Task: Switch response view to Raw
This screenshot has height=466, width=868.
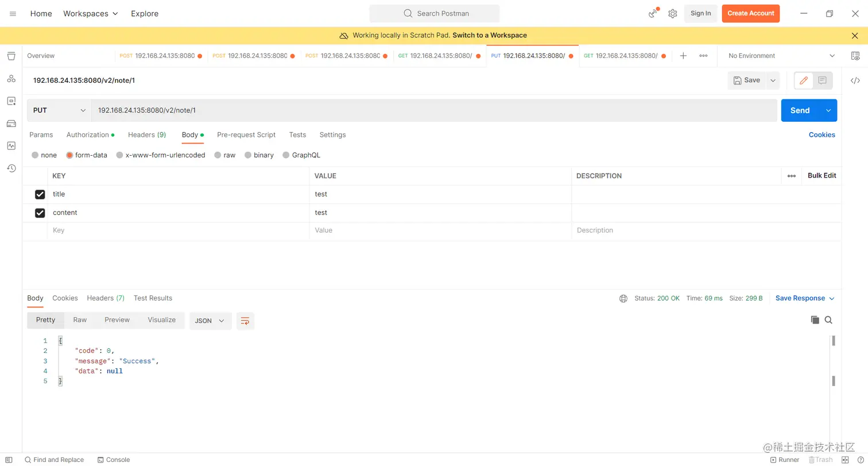Action: (80, 320)
